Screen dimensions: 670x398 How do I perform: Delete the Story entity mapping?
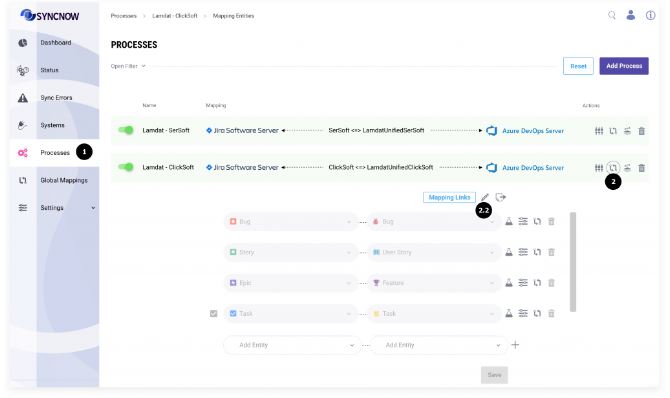coord(551,252)
